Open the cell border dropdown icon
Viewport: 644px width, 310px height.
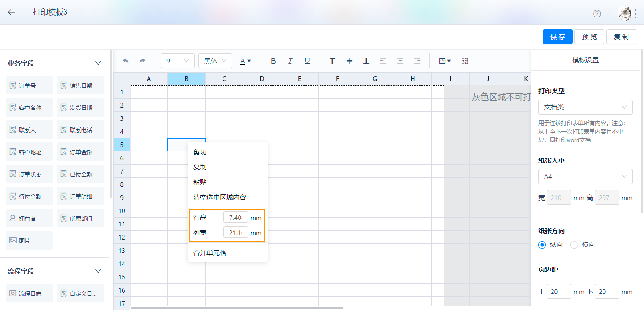tap(445, 61)
